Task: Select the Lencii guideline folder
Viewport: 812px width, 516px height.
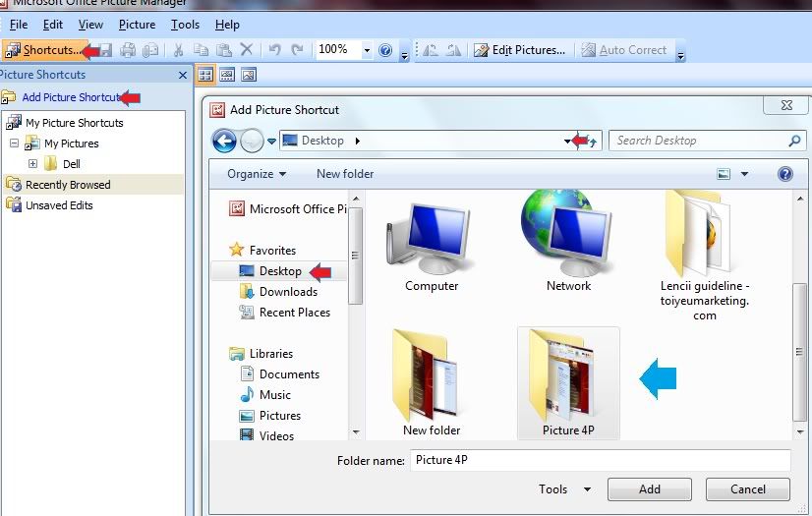Action: [x=704, y=257]
